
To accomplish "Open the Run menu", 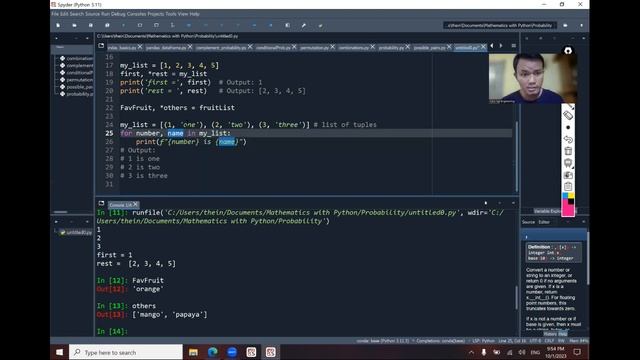I will tap(105, 14).
